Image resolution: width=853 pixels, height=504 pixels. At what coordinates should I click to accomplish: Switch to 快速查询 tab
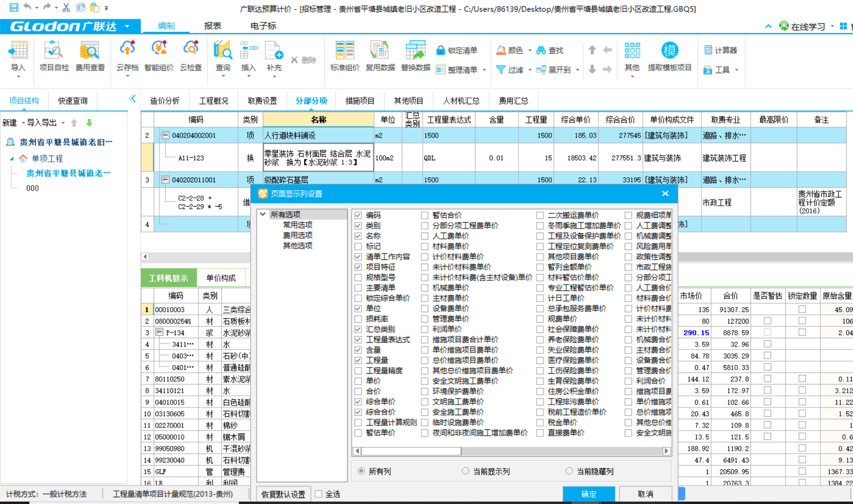click(73, 100)
